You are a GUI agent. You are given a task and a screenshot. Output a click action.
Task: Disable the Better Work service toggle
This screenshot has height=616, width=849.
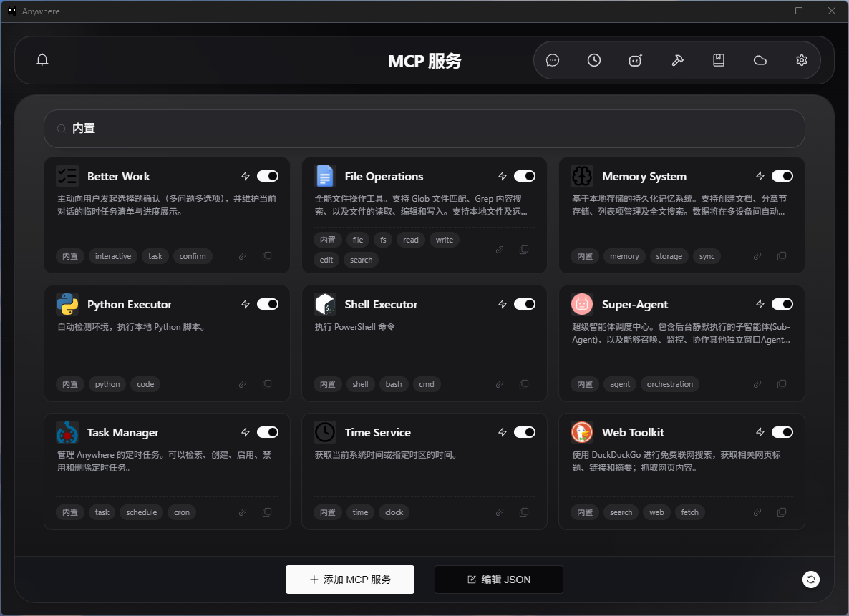(268, 176)
